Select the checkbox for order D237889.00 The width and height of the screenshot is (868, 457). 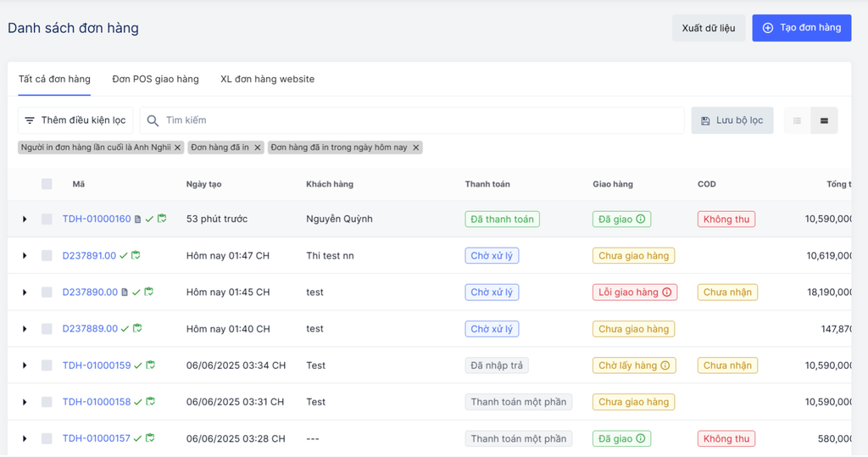click(47, 329)
